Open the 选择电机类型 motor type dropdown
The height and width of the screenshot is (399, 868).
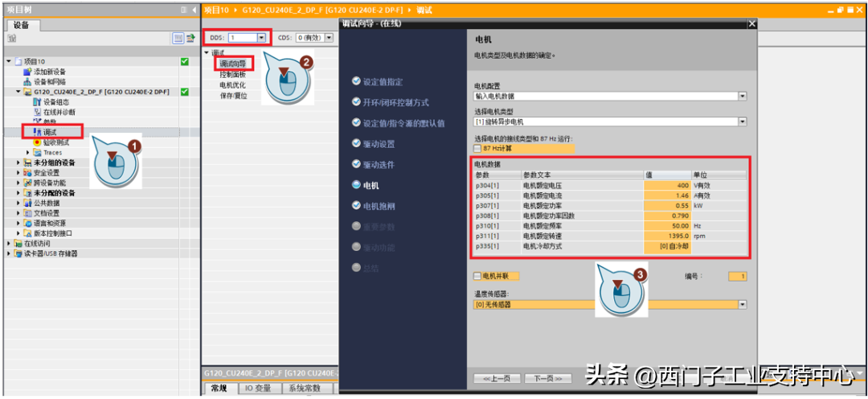point(742,121)
